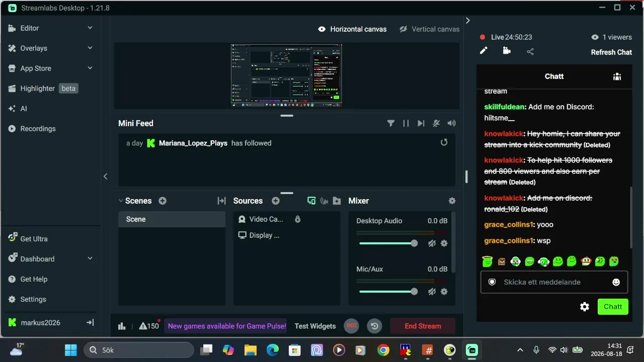View the 150 warnings notification
This screenshot has width=644, height=362.
click(149, 325)
